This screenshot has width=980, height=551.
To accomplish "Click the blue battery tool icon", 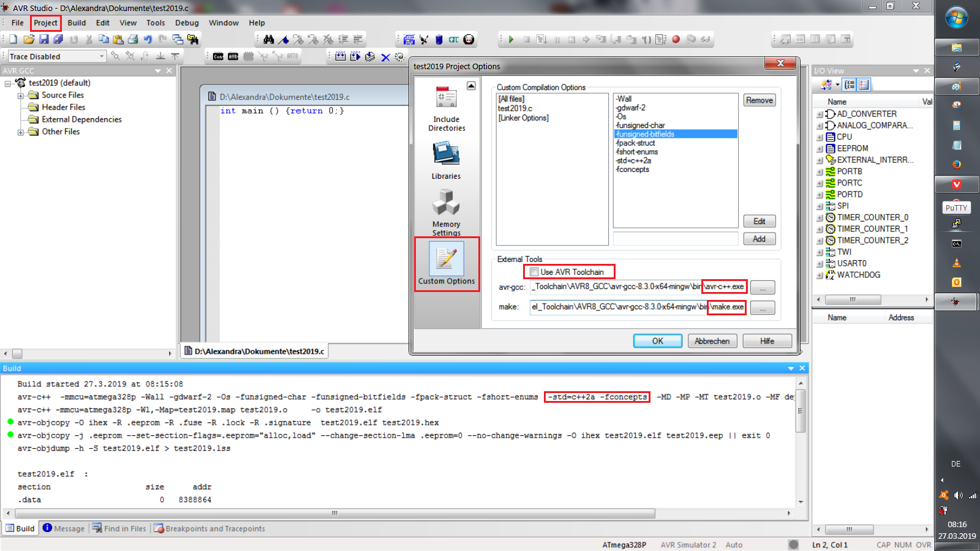I will [x=439, y=39].
